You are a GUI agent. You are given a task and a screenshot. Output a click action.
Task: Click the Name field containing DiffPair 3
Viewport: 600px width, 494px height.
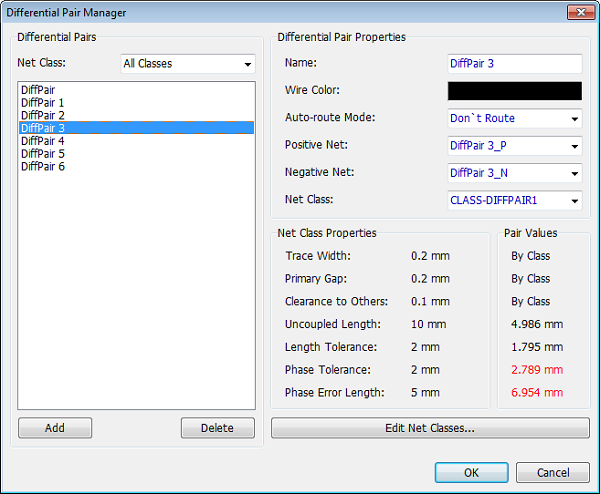[515, 64]
